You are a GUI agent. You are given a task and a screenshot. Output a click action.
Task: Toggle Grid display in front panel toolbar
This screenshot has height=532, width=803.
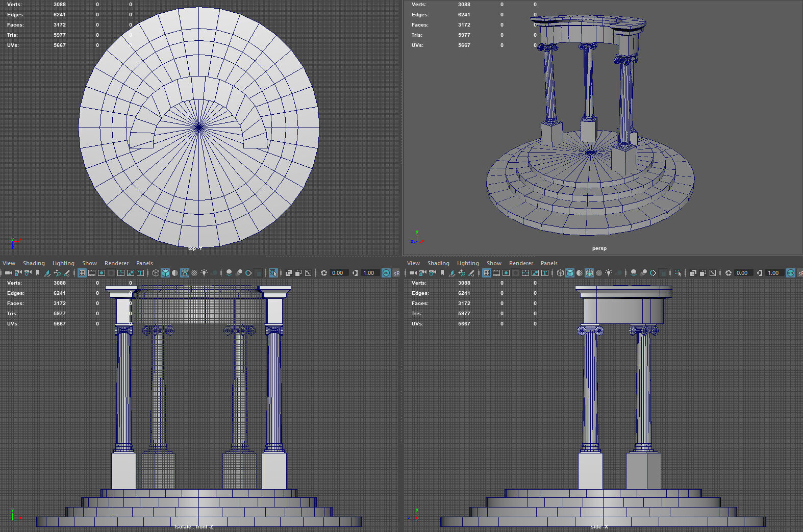click(82, 273)
